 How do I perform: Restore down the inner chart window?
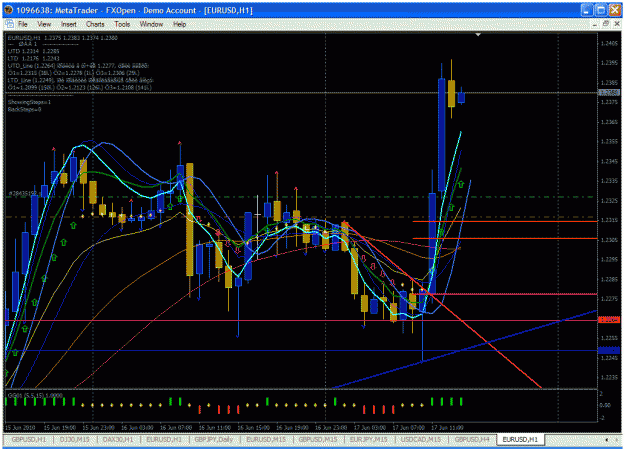point(606,24)
